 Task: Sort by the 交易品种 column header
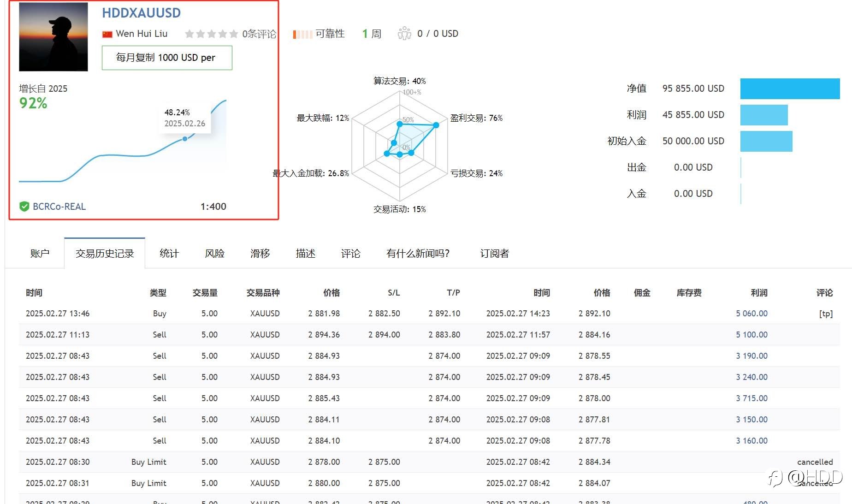pyautogui.click(x=263, y=292)
